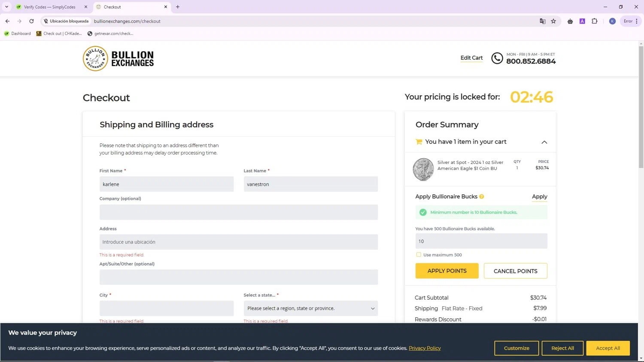
Task: Click the pricing lock timer 02:46
Action: tap(532, 97)
